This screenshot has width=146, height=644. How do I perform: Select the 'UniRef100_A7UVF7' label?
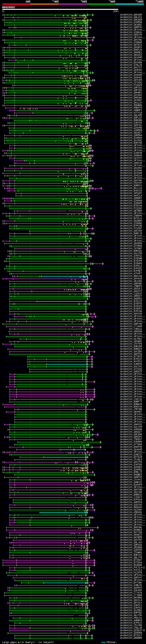coord(131,273)
